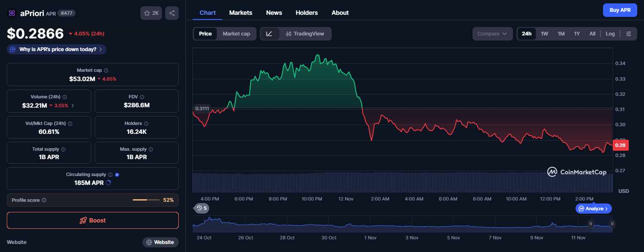
Task: Click the circulating supply verified badge
Action: pos(117,174)
